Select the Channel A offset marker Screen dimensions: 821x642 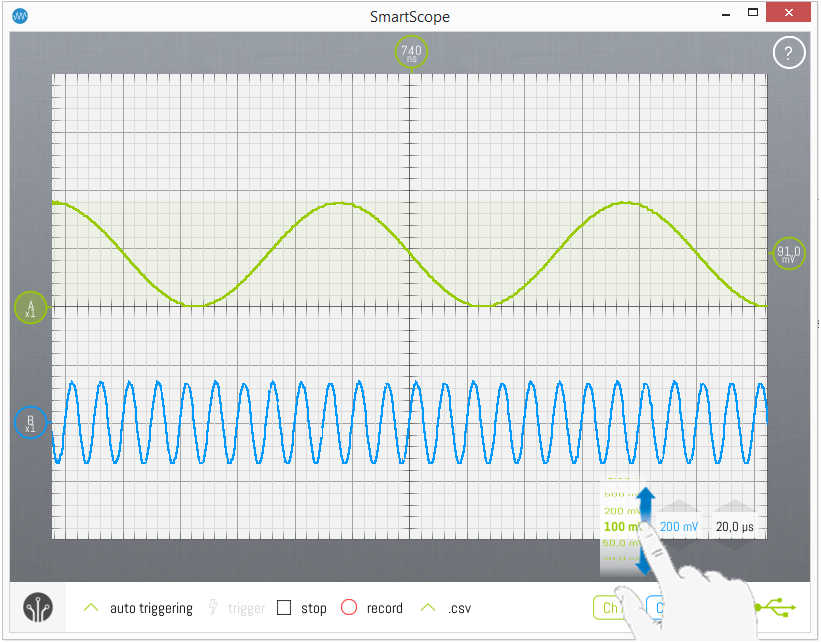[30, 307]
